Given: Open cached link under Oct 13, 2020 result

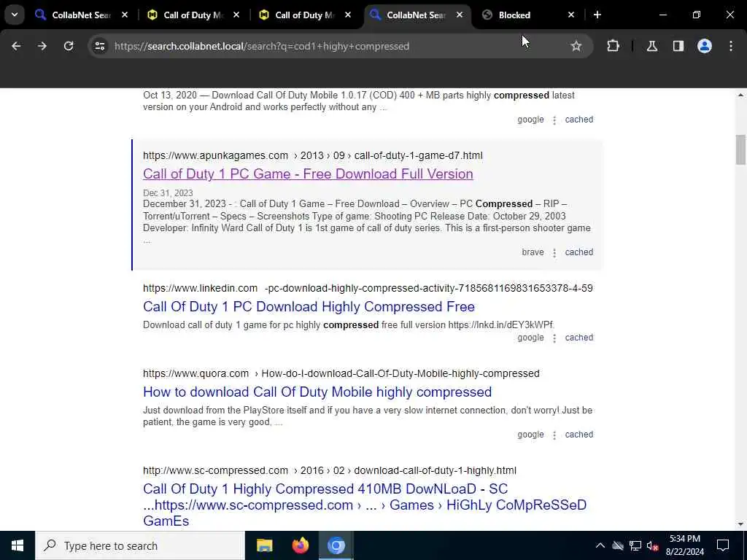Looking at the screenshot, I should tap(578, 120).
